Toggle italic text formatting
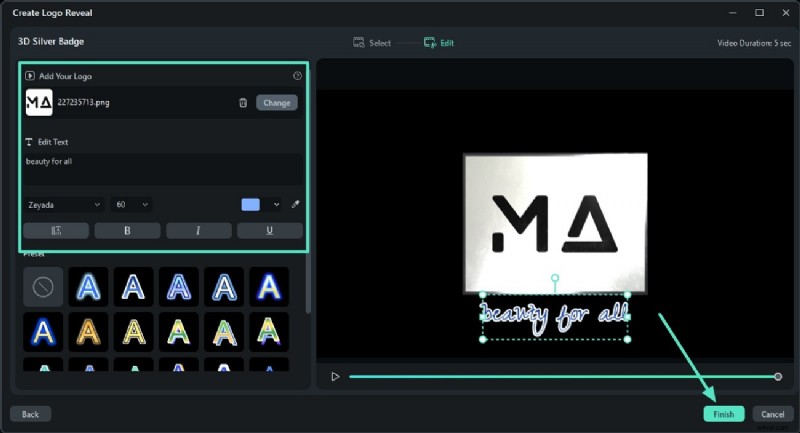The image size is (800, 433). [198, 231]
